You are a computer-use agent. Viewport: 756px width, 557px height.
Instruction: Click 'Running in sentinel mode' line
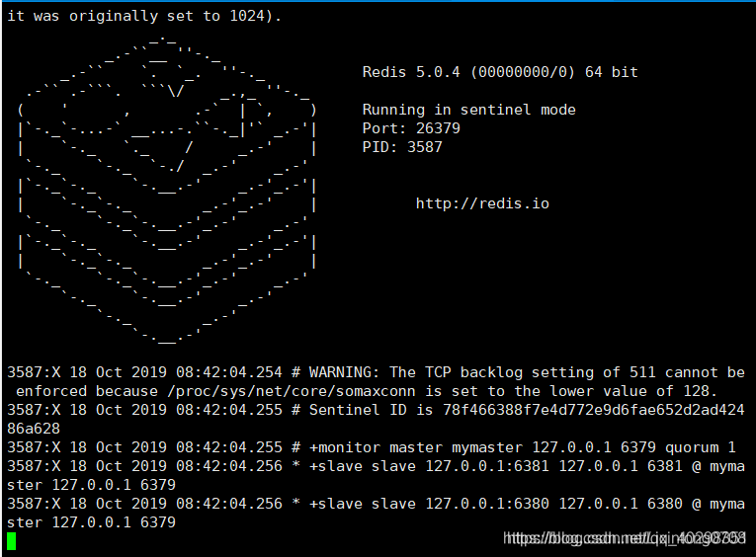pos(468,110)
